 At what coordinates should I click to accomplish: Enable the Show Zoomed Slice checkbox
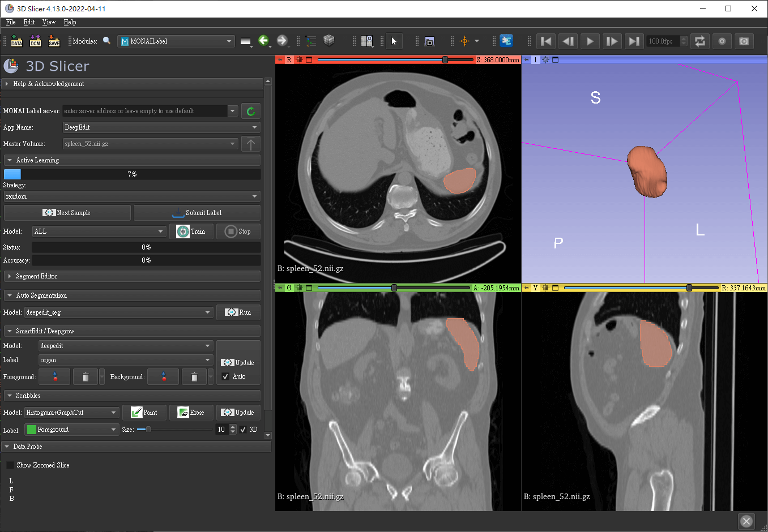click(x=10, y=465)
